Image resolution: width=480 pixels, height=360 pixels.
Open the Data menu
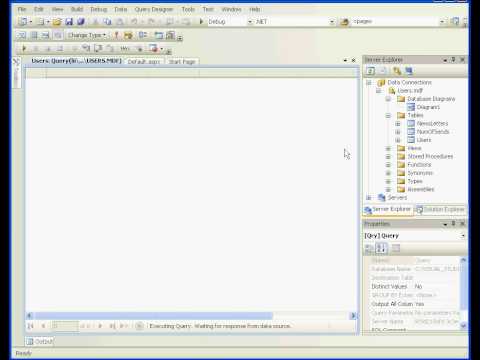click(121, 9)
